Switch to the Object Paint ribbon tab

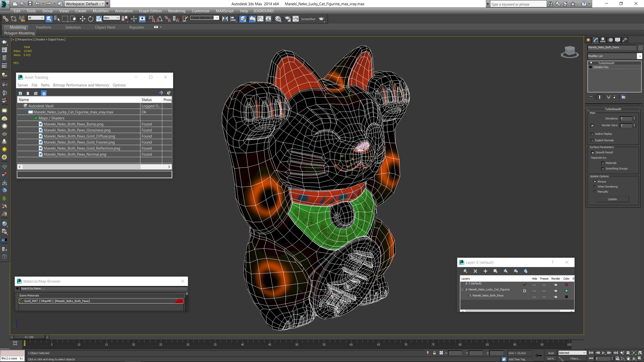(x=105, y=27)
